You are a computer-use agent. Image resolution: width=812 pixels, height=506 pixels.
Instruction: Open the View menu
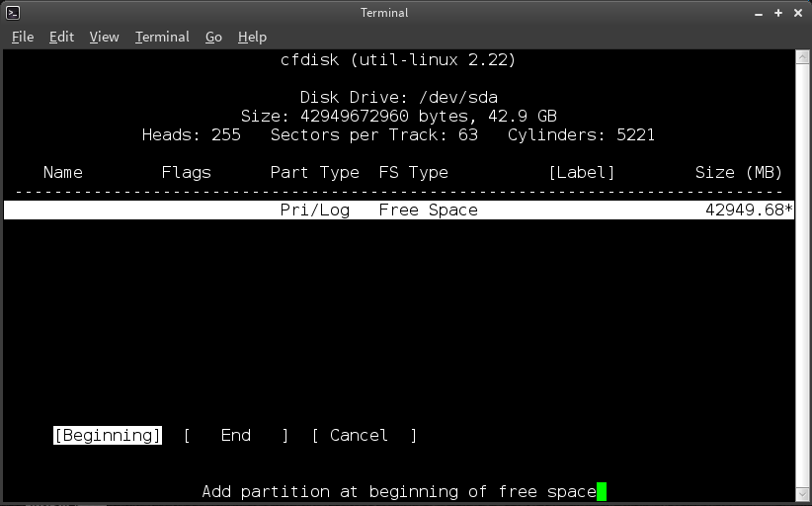click(x=104, y=37)
